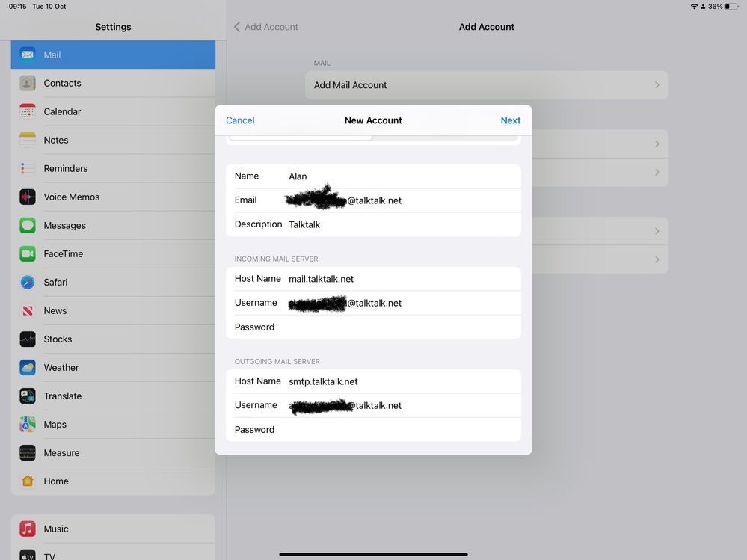Image resolution: width=747 pixels, height=560 pixels.
Task: Cancel the New Account dialog
Action: [x=240, y=120]
